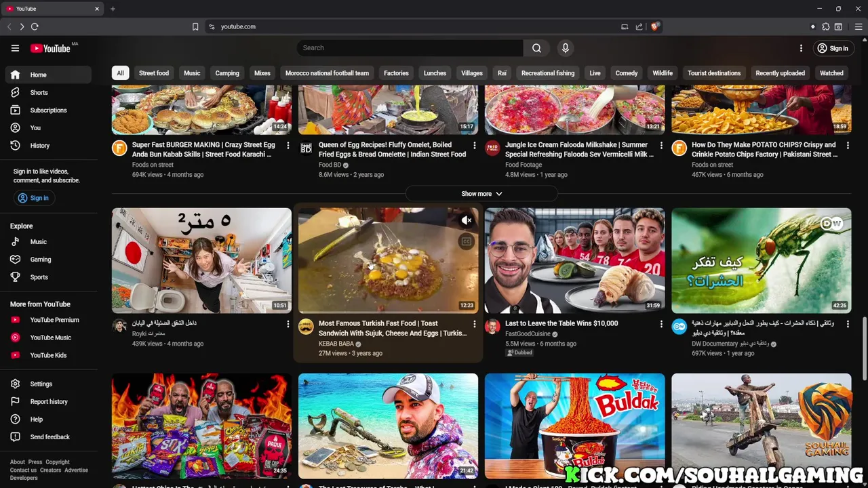The image size is (868, 488).
Task: Open options menu for POTATO CHIPS video
Action: point(847,146)
